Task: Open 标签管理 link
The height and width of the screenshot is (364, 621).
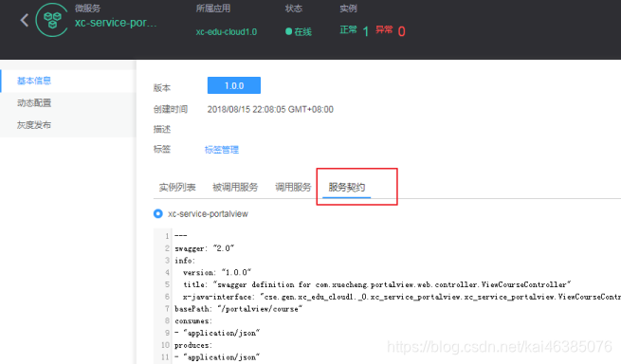Action: pos(222,150)
